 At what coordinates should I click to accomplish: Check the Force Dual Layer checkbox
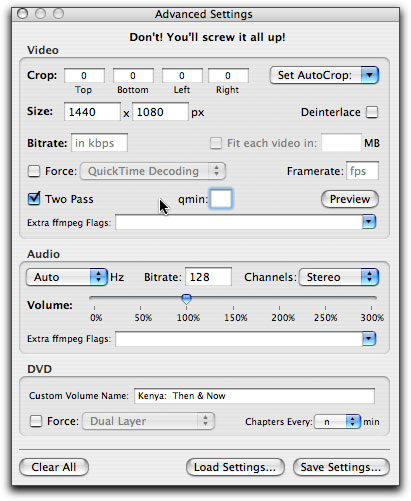pyautogui.click(x=36, y=421)
